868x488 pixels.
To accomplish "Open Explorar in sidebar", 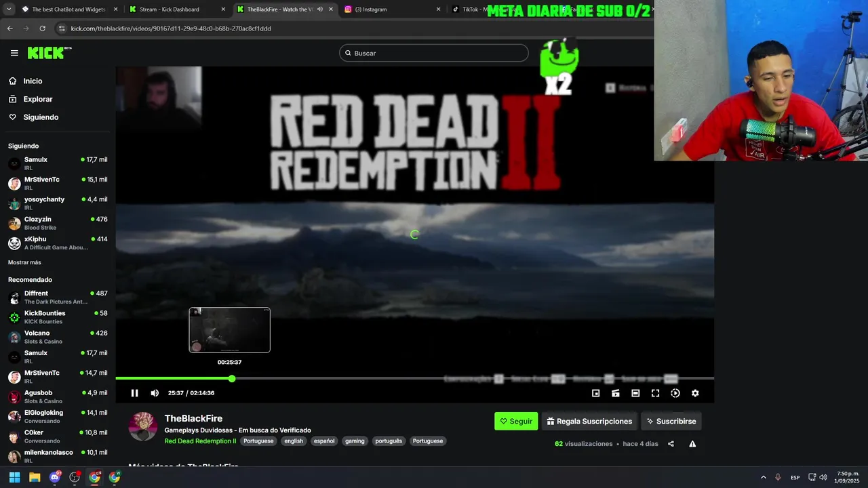I will point(38,99).
